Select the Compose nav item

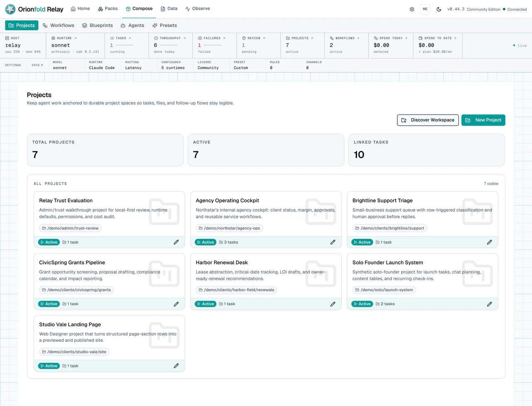(139, 9)
